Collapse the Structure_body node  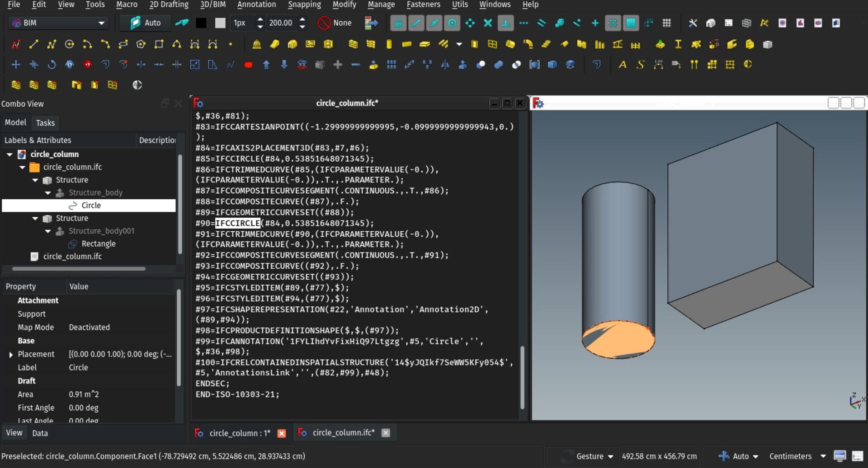(48, 193)
